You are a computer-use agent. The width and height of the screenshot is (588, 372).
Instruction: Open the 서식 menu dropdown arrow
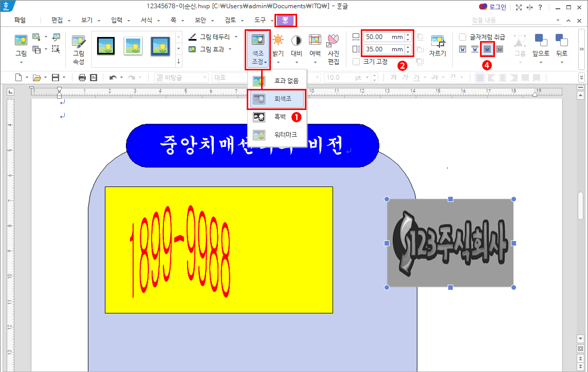158,21
